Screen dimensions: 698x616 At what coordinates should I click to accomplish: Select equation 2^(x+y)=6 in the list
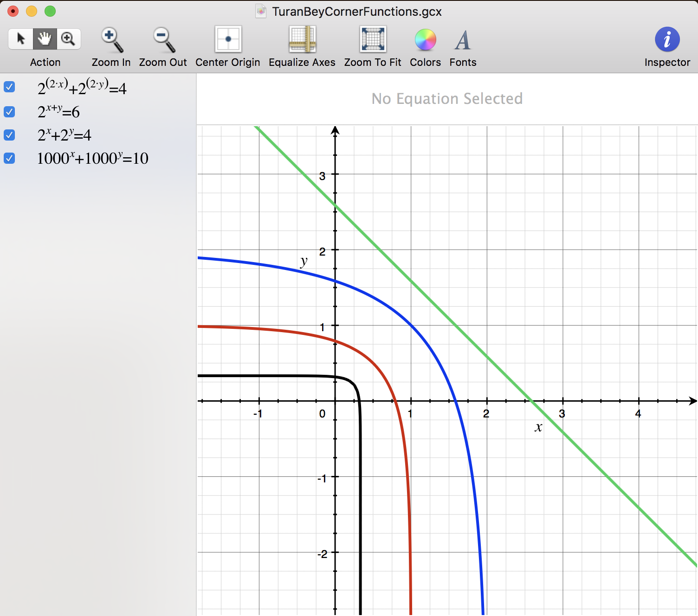58,111
